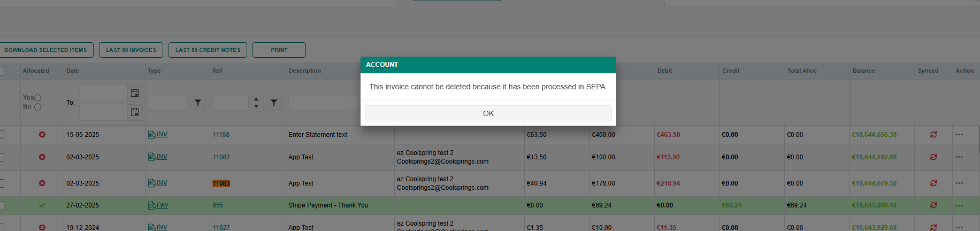Select the Allocated Yes radio button

coord(38,98)
